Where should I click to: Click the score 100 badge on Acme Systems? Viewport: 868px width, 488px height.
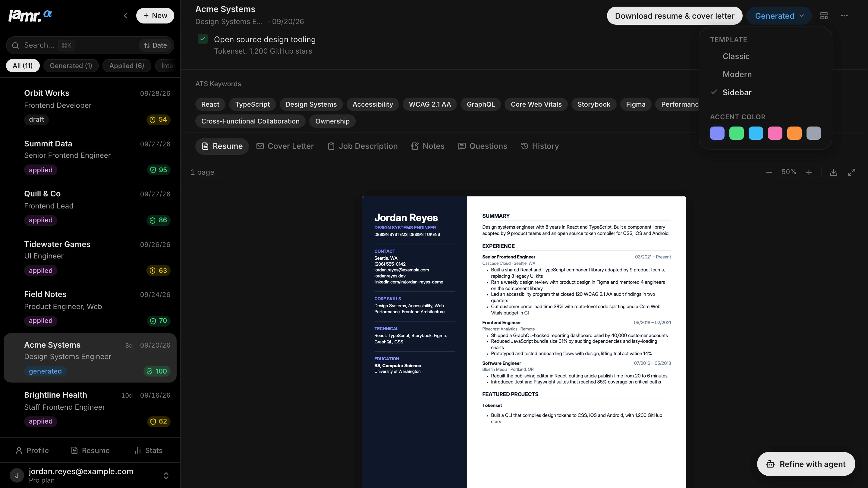(x=157, y=371)
